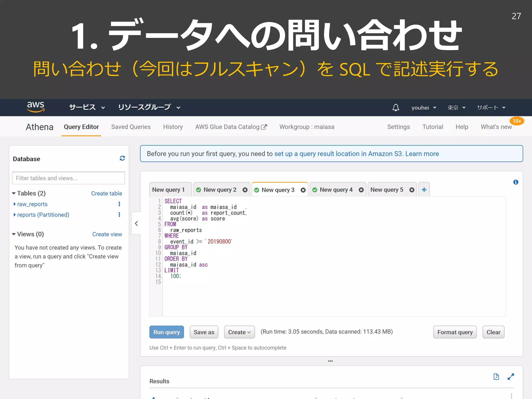Viewport: 532px width, 399px height.
Task: Close New query 5 tab
Action: point(412,190)
